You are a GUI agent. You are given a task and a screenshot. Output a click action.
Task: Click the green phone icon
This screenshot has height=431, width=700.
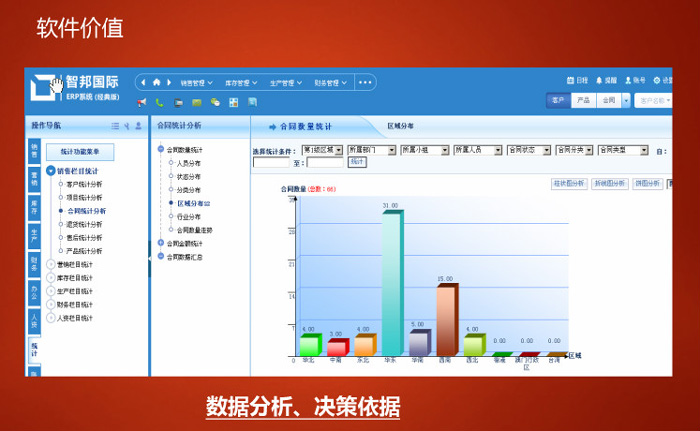click(159, 102)
